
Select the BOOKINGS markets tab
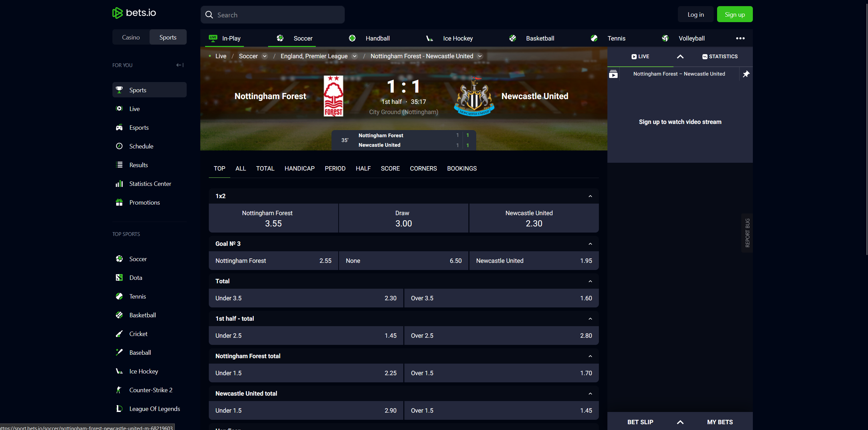462,169
